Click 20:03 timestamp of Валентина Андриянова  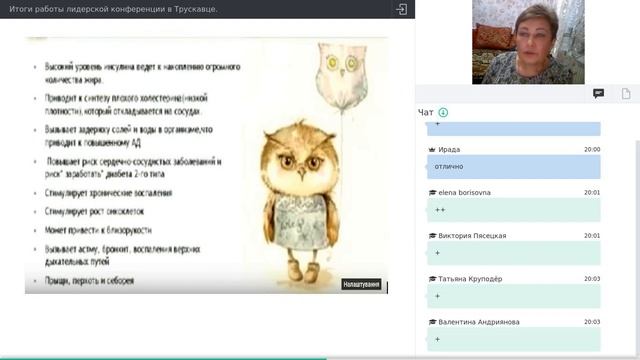592,322
